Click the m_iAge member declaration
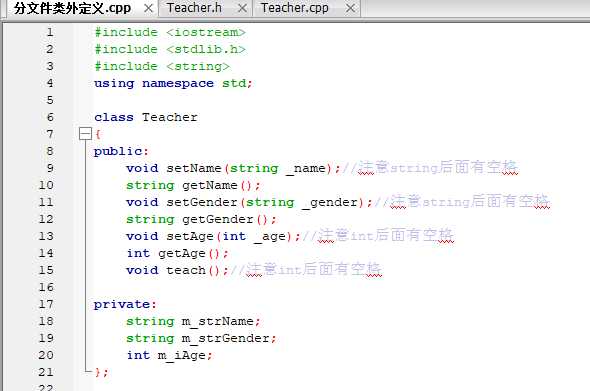 [169, 355]
